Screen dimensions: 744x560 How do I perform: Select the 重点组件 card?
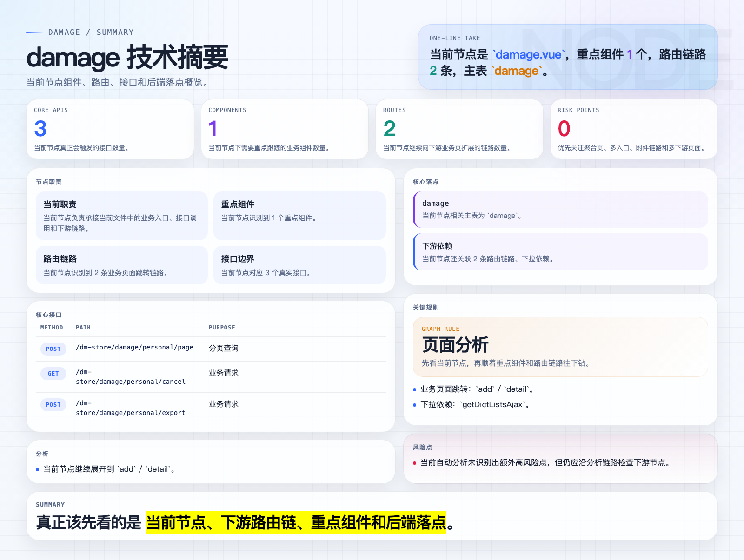[x=299, y=216]
